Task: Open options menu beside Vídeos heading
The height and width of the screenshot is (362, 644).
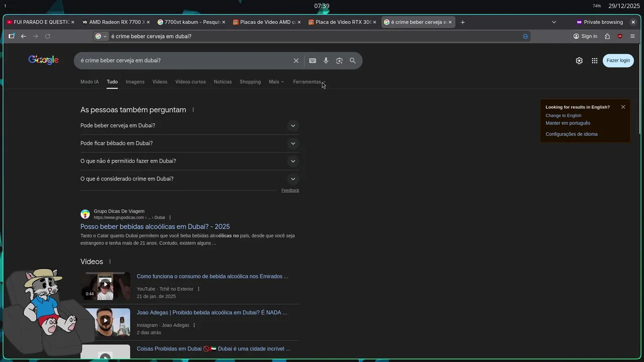Action: point(110,261)
